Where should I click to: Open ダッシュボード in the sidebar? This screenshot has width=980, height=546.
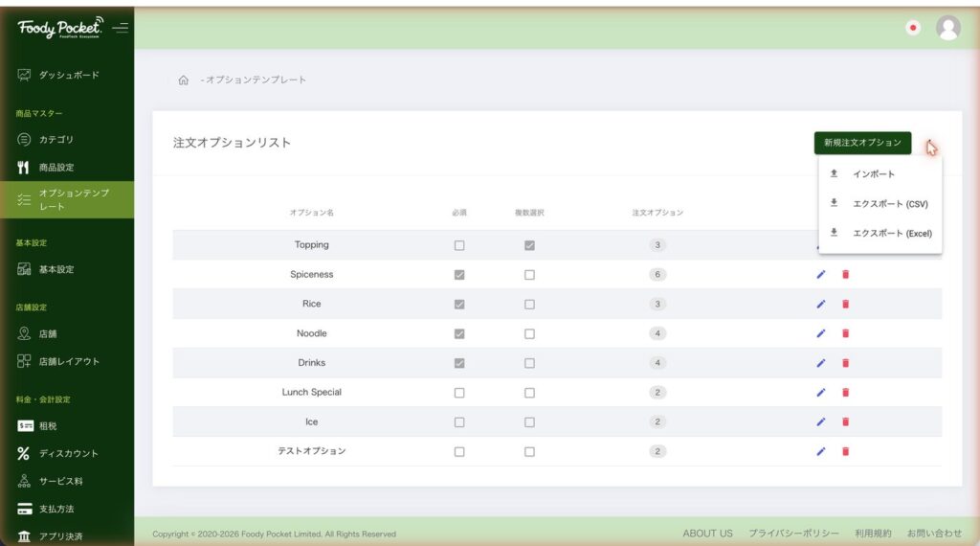pyautogui.click(x=67, y=75)
